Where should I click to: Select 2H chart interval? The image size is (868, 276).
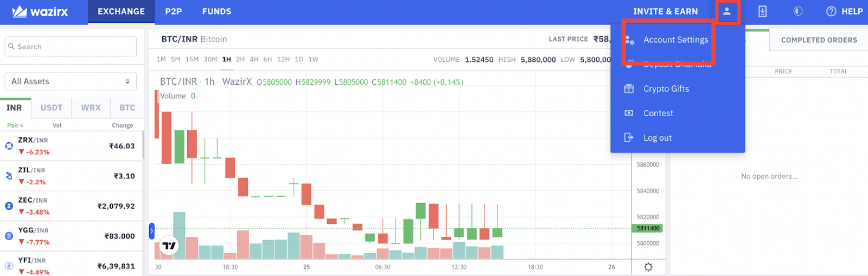[x=240, y=59]
